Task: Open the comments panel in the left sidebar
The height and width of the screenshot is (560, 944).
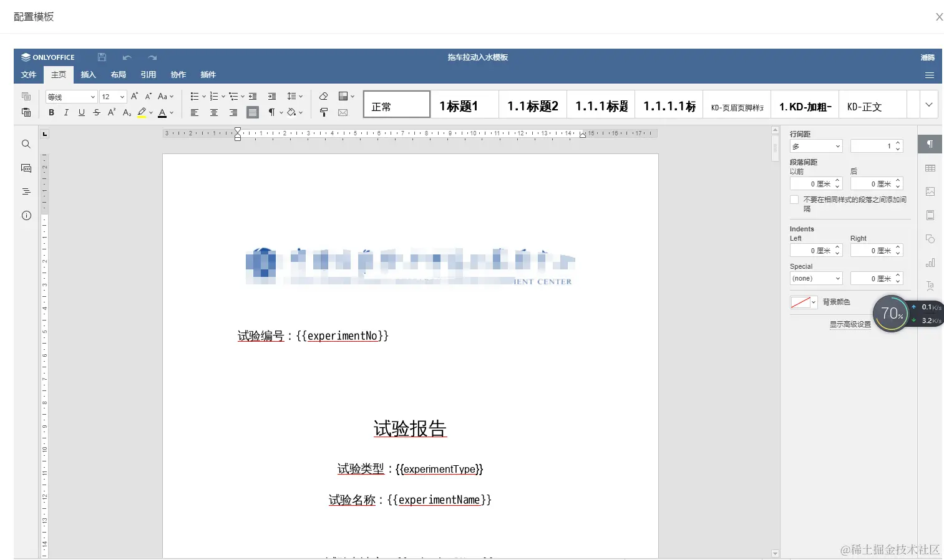Action: point(26,168)
